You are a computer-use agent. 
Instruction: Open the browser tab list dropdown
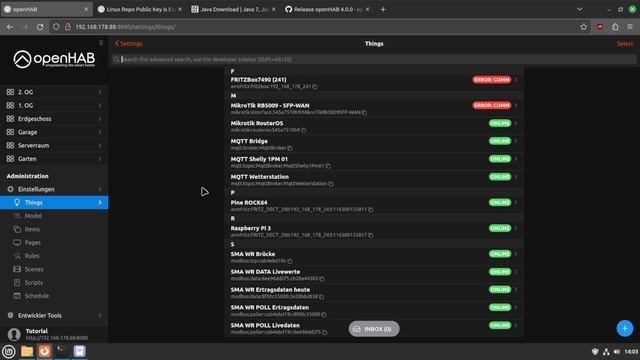pos(579,9)
